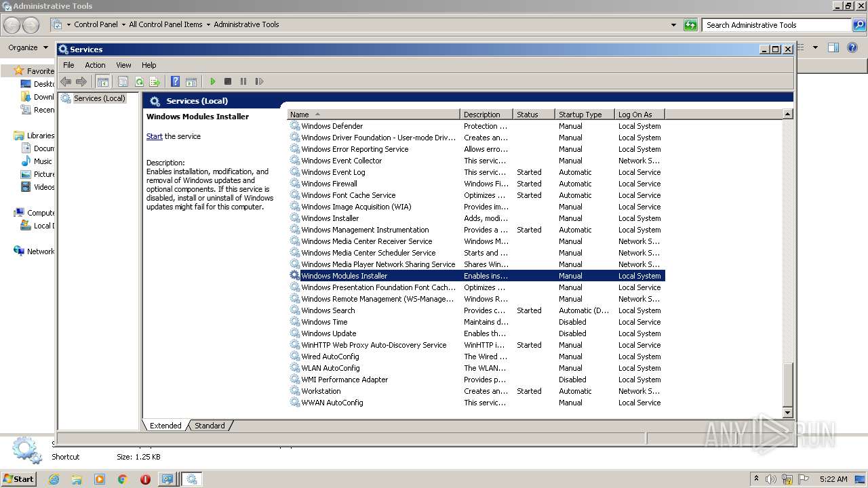868x488 pixels.
Task: Switch to the Standard tab
Action: tap(210, 426)
